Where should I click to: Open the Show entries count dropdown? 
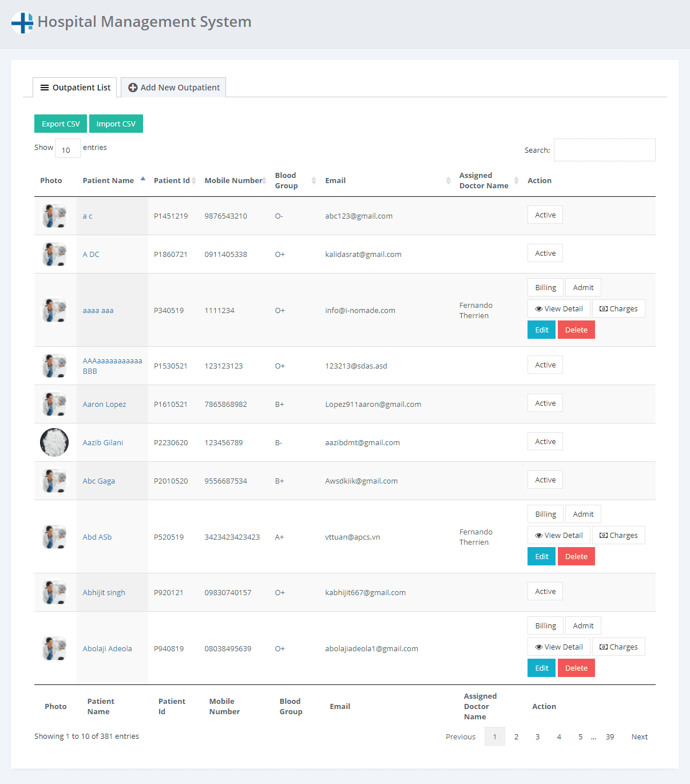(67, 148)
